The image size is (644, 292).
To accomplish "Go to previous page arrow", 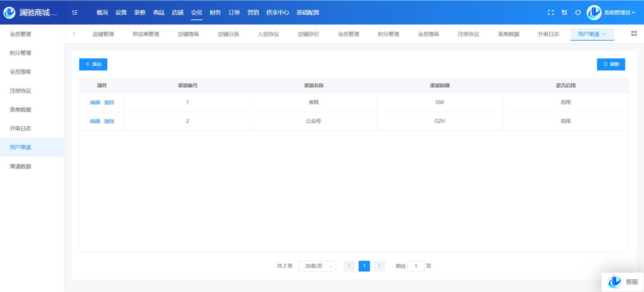I will click(x=349, y=266).
